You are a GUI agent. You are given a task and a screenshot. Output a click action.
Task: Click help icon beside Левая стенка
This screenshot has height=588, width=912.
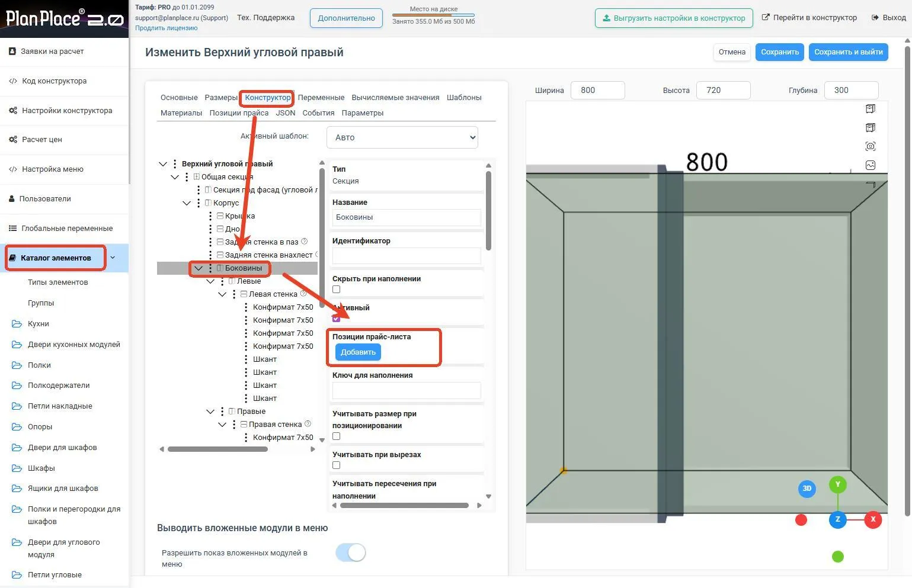[x=303, y=294]
